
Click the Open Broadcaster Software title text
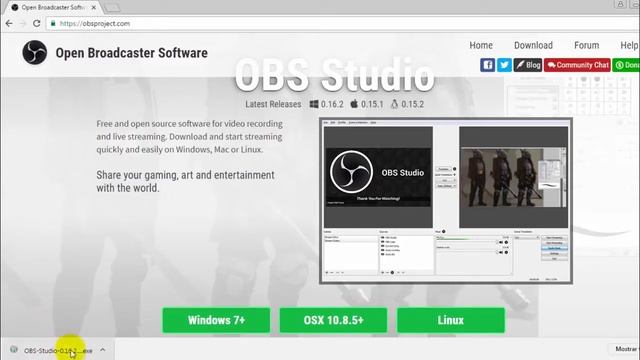coord(131,53)
